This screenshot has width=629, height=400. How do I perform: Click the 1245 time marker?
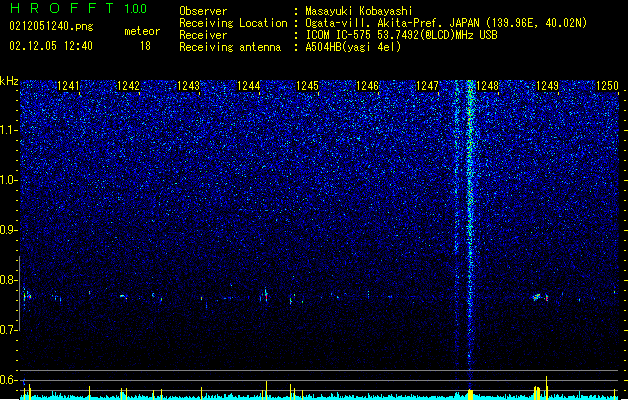[x=307, y=86]
